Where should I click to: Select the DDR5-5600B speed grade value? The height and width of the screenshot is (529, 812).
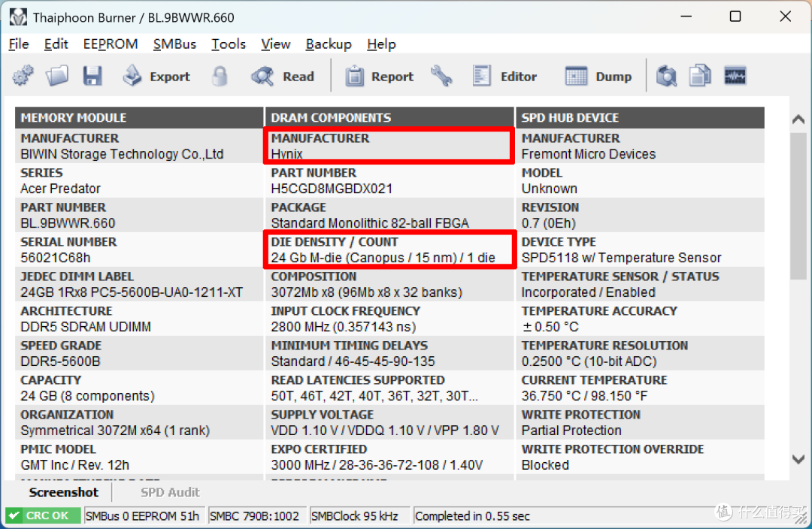point(61,362)
